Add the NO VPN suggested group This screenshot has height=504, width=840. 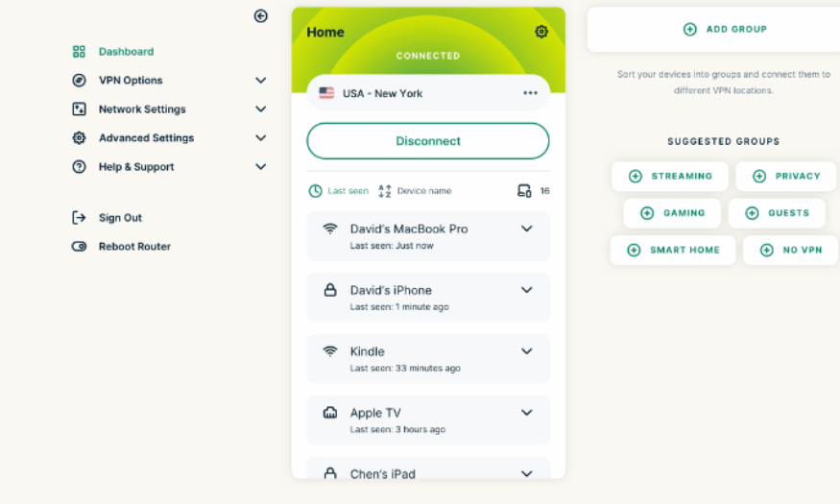pyautogui.click(x=791, y=251)
